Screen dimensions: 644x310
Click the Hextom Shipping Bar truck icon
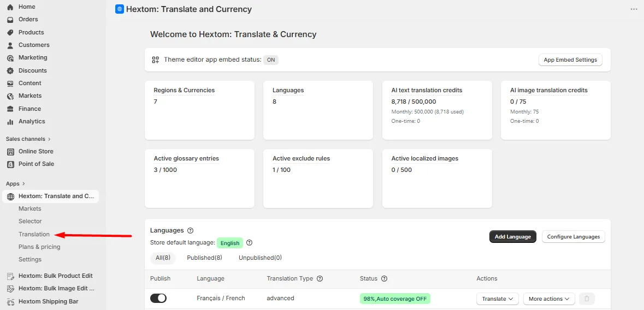coord(11,302)
